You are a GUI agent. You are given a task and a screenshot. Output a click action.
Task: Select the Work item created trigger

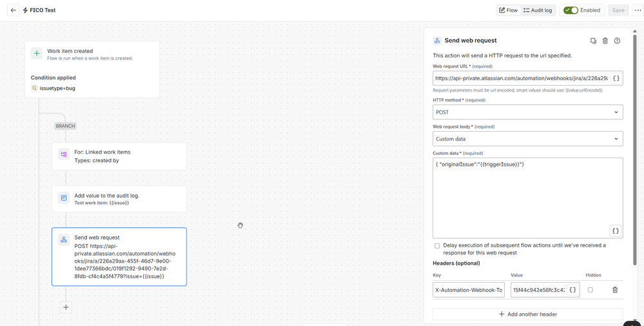[x=92, y=54]
